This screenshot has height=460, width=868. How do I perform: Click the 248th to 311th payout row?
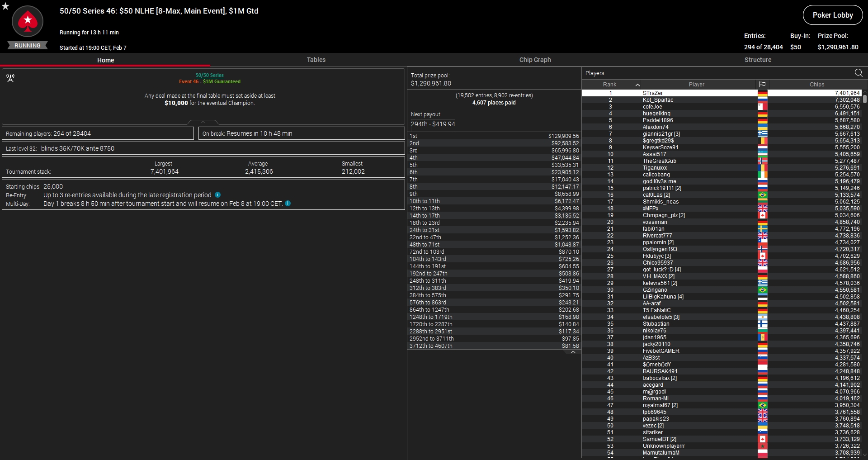coord(494,281)
